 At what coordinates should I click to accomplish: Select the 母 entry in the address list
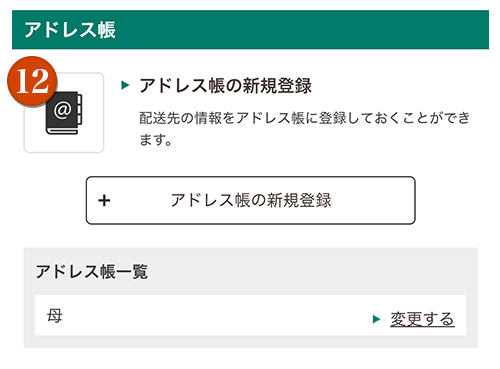pos(55,315)
